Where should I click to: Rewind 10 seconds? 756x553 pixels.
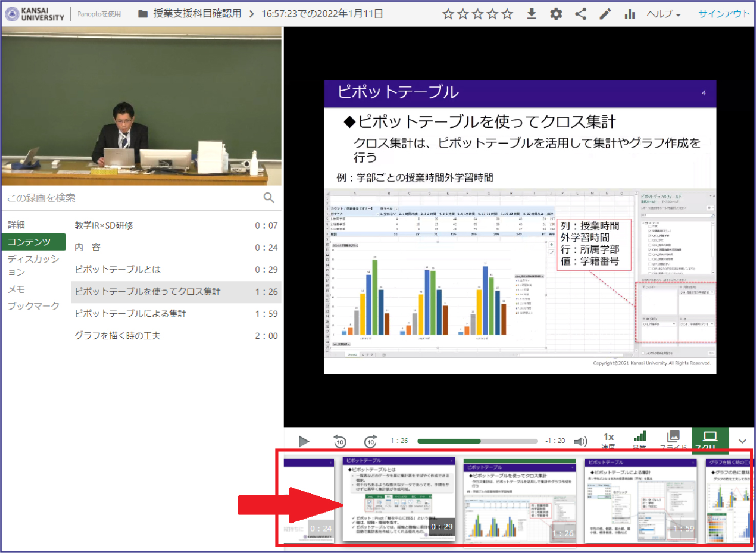pyautogui.click(x=340, y=441)
